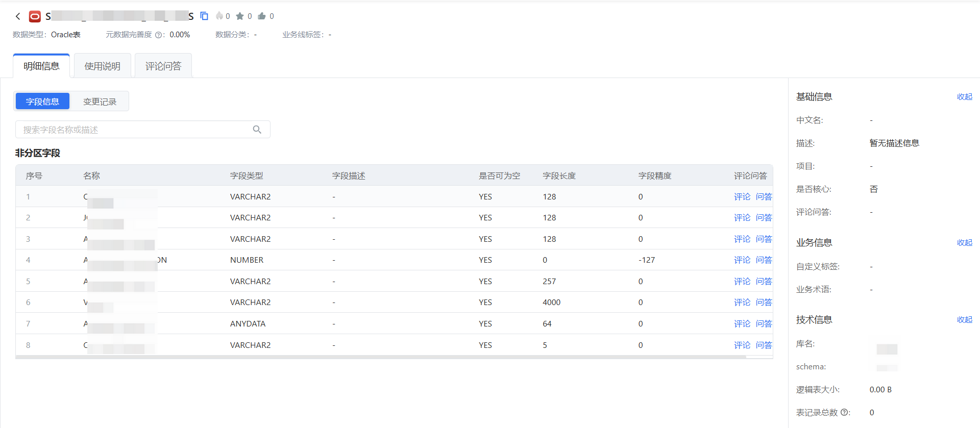Like the table with thumbs-up icon
The width and height of the screenshot is (980, 428).
(x=262, y=16)
